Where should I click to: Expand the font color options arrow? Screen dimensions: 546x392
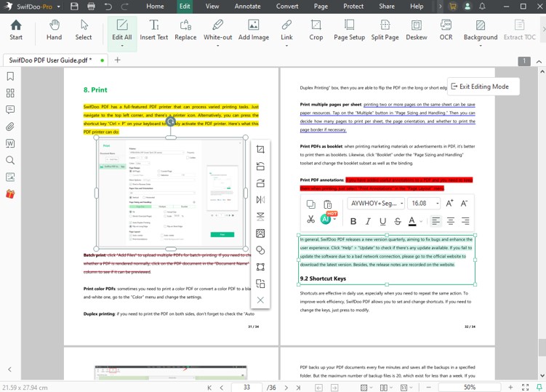pyautogui.click(x=421, y=221)
